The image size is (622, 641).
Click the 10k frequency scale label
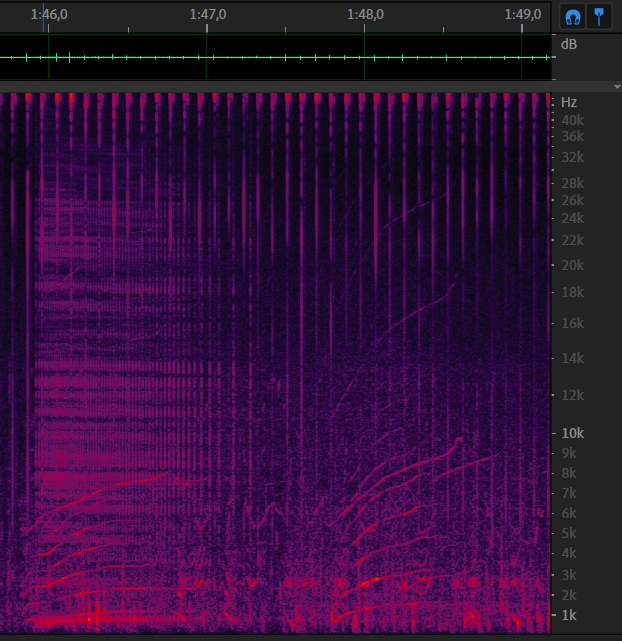coord(573,433)
